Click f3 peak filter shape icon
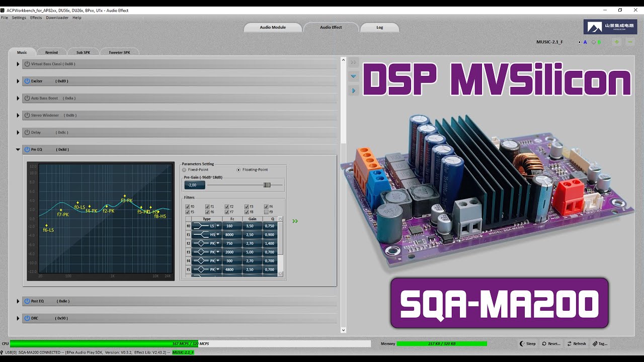The height and width of the screenshot is (362, 644). (x=201, y=252)
